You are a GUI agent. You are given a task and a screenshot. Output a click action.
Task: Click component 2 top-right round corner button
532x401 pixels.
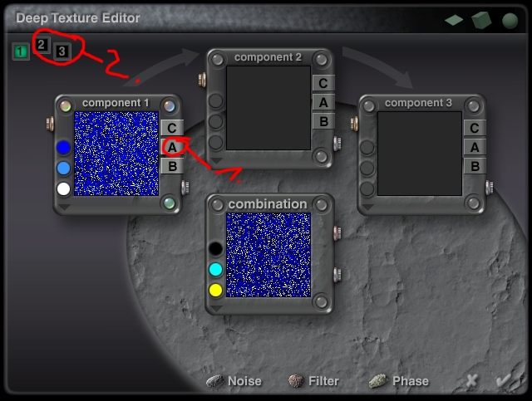point(322,60)
